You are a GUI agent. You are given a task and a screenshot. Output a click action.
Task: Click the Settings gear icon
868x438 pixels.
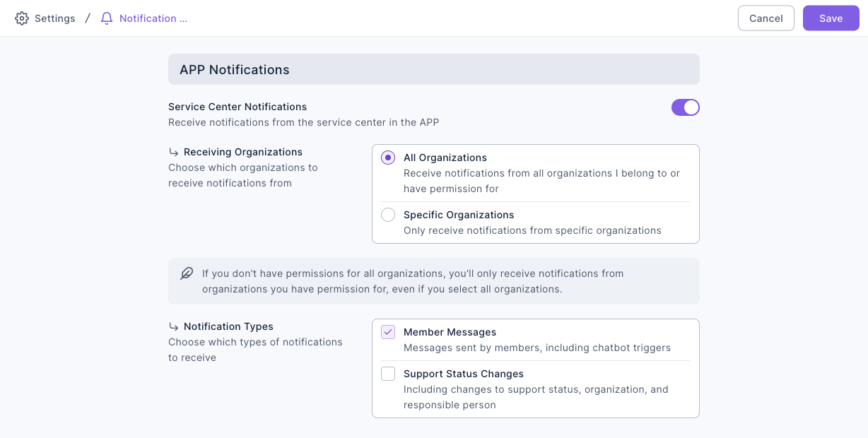(x=22, y=18)
